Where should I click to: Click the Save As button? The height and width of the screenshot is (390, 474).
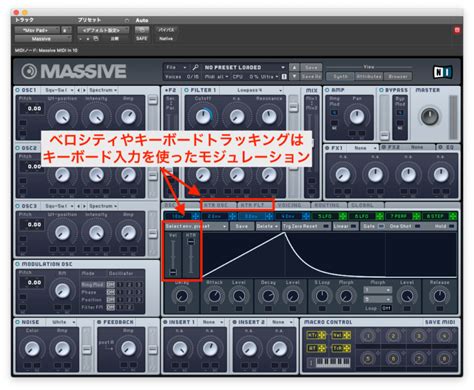[311, 76]
